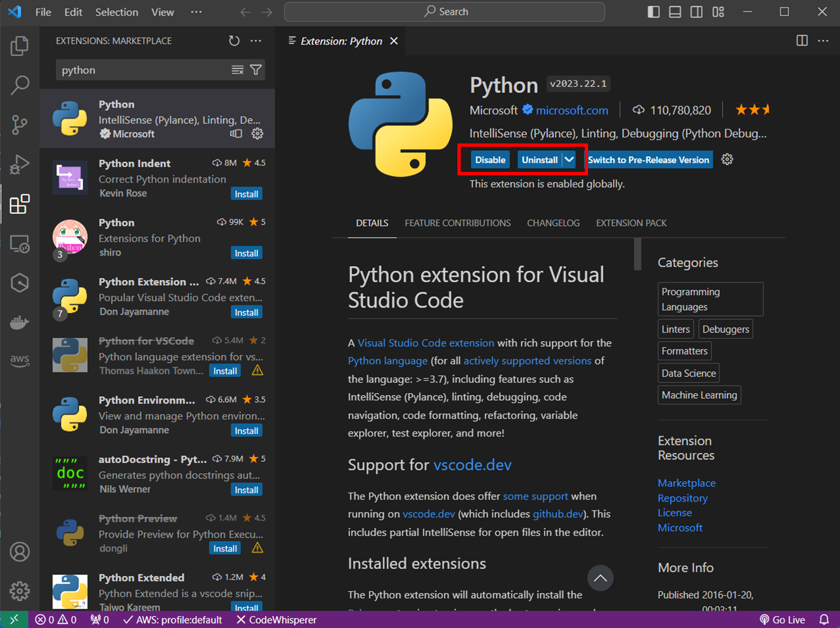
Task: Open Views and More Actions in Extensions sidebar
Action: pyautogui.click(x=256, y=41)
